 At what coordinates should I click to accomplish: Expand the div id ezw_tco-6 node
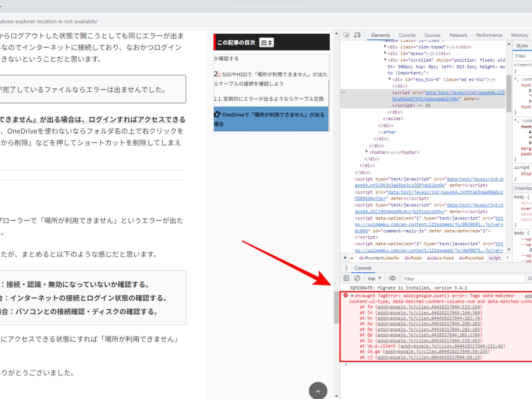(x=390, y=79)
